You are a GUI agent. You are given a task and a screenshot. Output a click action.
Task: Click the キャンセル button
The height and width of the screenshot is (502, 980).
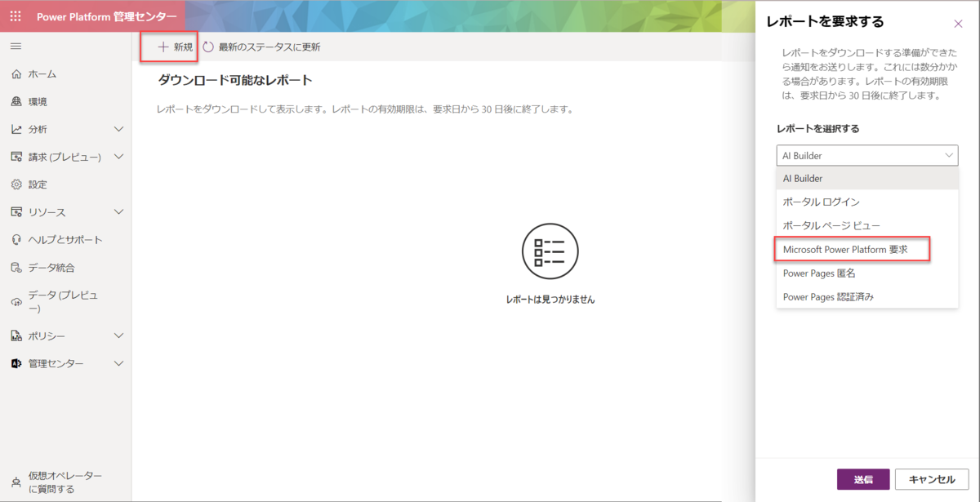(x=932, y=479)
